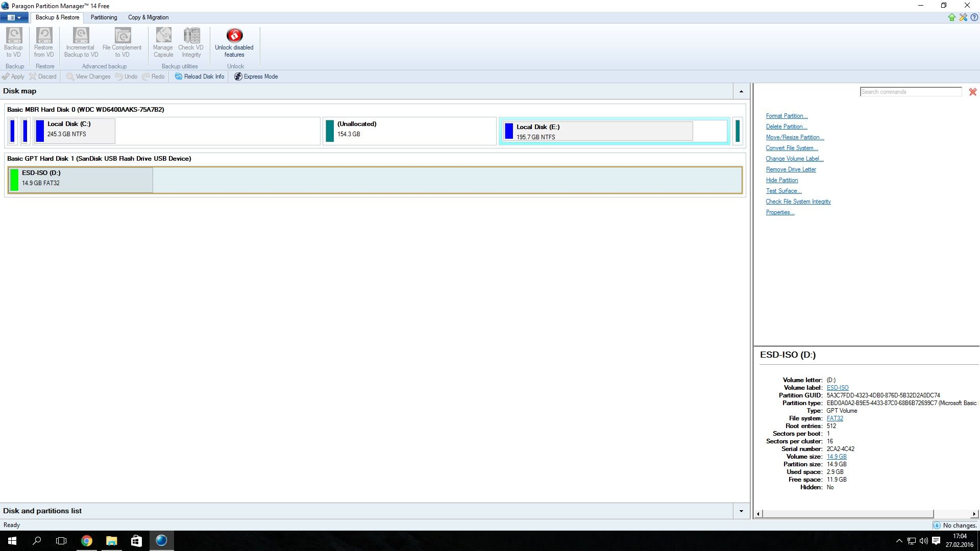Switch to Express Mode
The width and height of the screenshot is (980, 551).
tap(256, 77)
